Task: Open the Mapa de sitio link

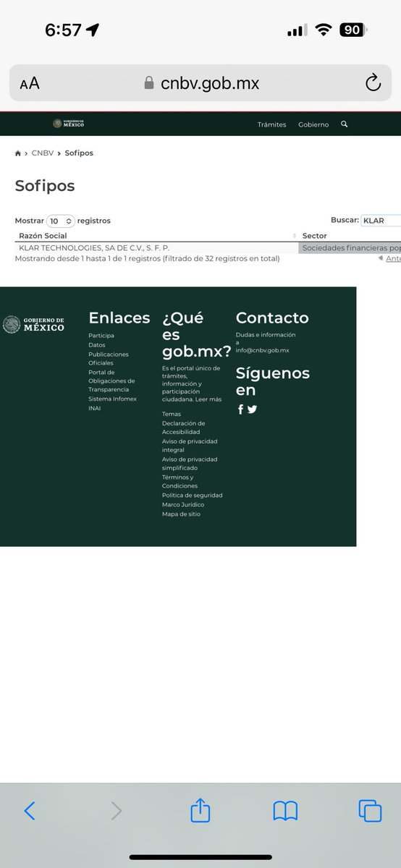Action: 181,514
